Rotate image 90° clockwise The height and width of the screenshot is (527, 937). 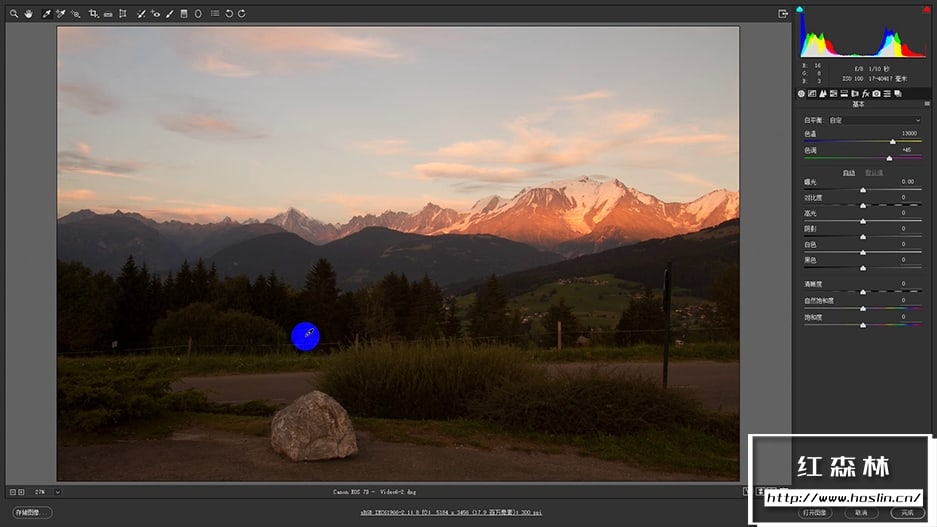click(242, 14)
